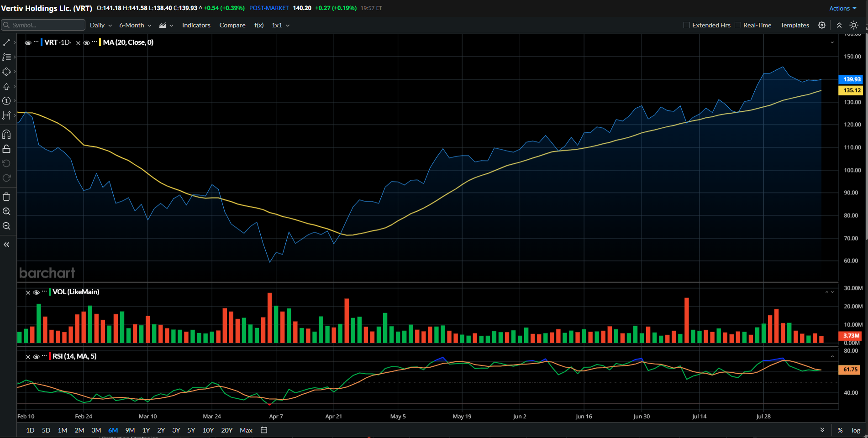The height and width of the screenshot is (438, 868).
Task: Open MA (20, Close, 0) more-options dots
Action: pos(95,42)
